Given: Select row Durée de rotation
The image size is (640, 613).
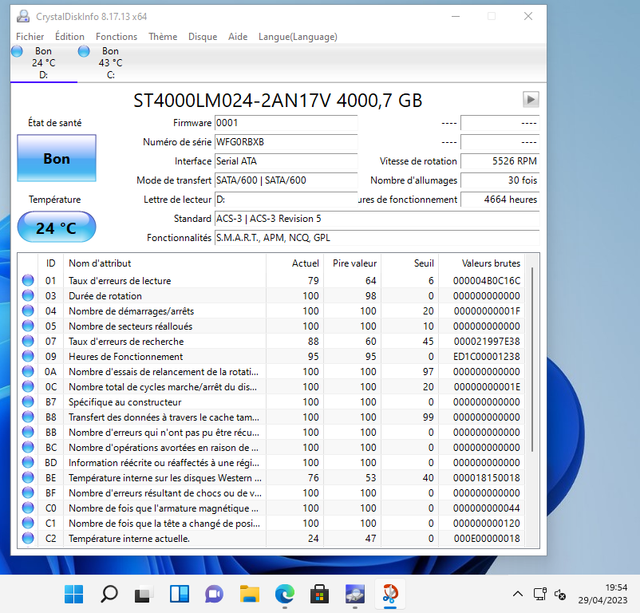Looking at the screenshot, I should click(271, 296).
